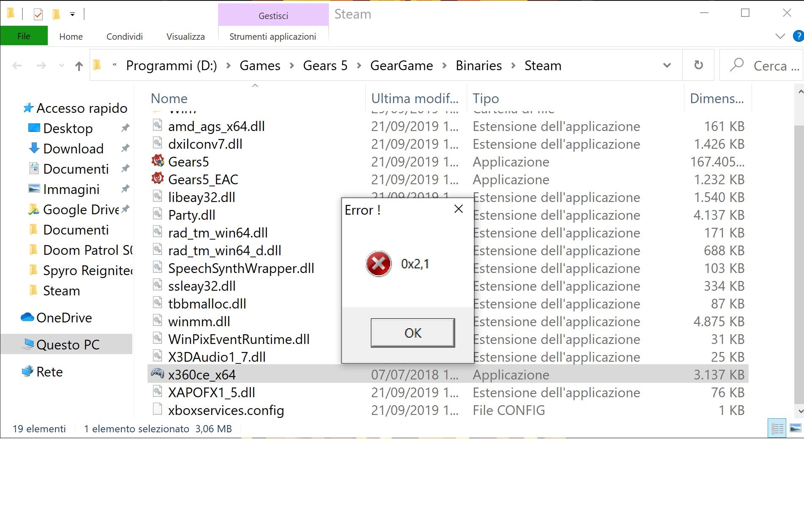Click the Rete network icon

coord(27,371)
